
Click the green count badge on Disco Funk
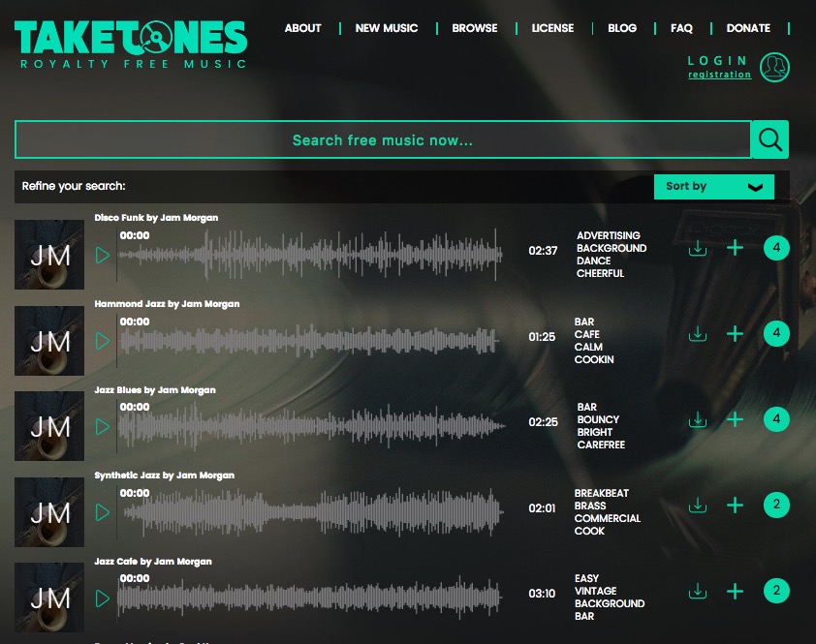coord(776,248)
